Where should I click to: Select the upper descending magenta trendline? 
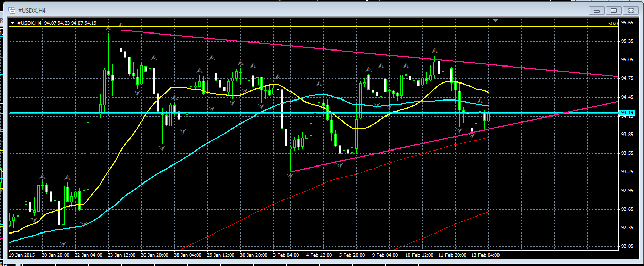(x=361, y=53)
